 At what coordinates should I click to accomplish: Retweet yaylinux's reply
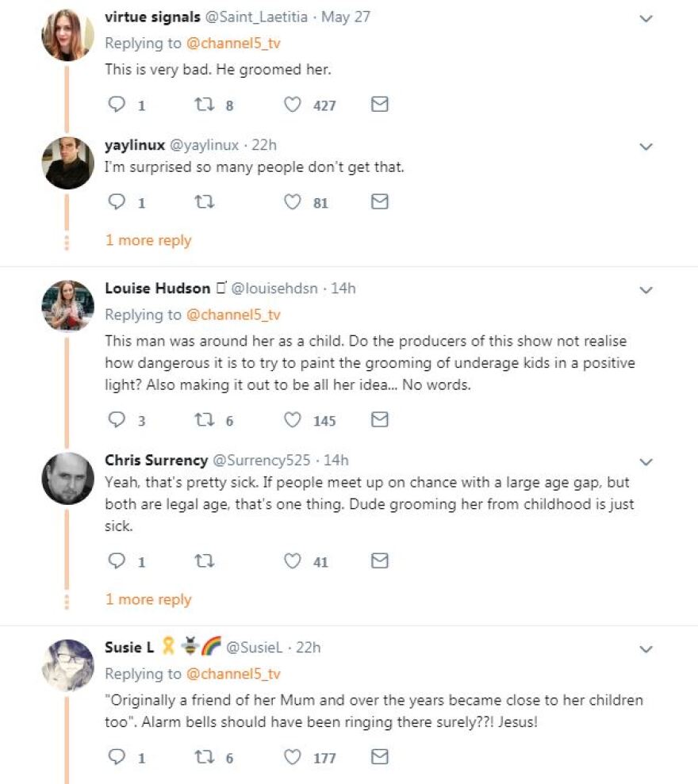203,202
